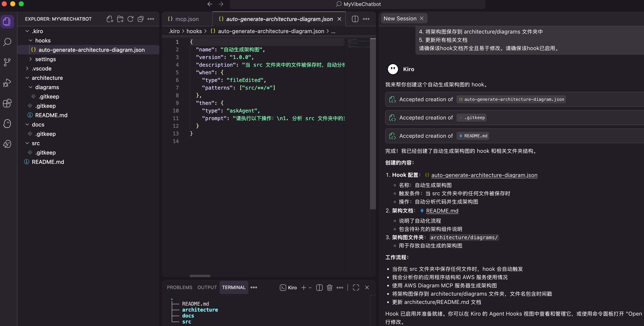Open the Search view in activity bar

7,42
